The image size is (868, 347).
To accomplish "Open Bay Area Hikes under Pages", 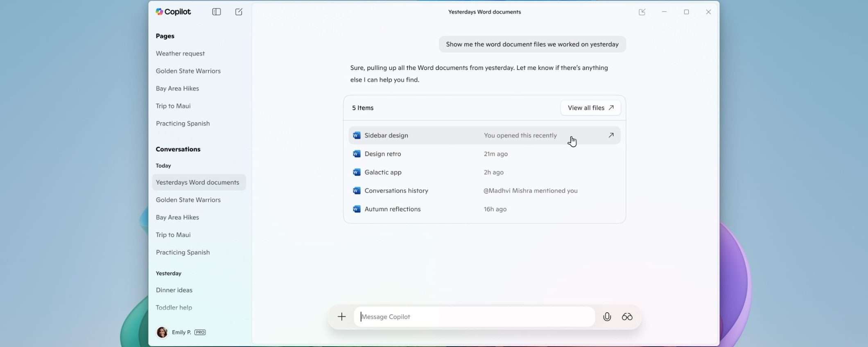I will [x=177, y=88].
